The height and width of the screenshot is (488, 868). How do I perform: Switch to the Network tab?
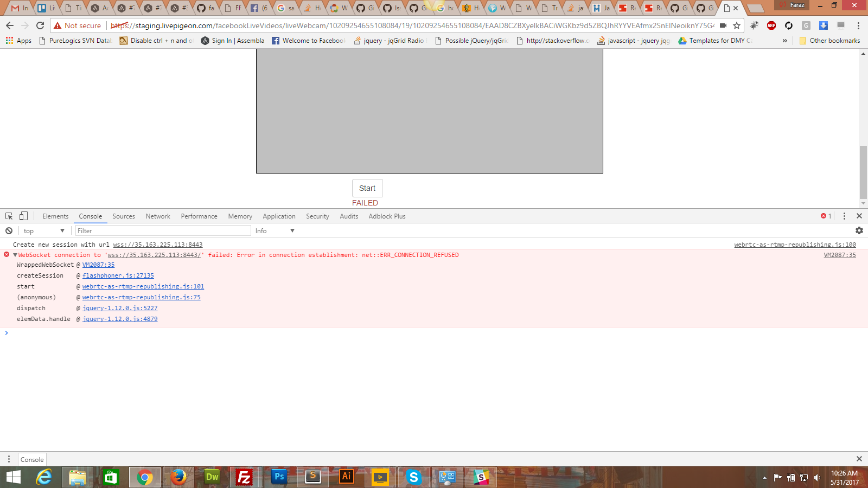158,216
